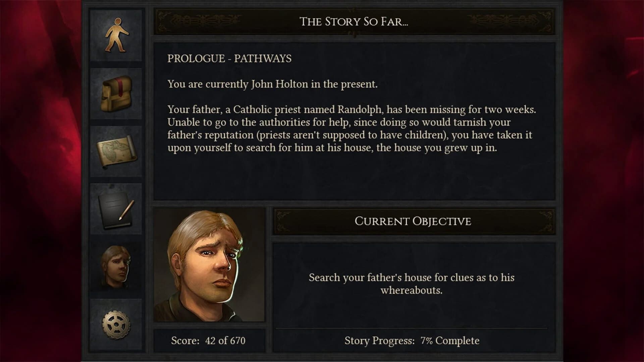Click the "Current Objective" header
Viewport: 644px width, 362px height.
tap(413, 221)
